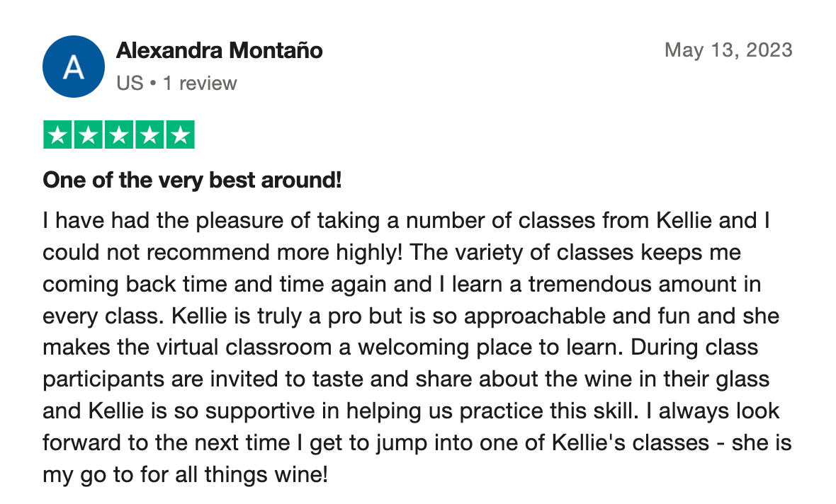
Task: Open Alexandra Montaño's reviewer profile name
Action: [x=219, y=51]
